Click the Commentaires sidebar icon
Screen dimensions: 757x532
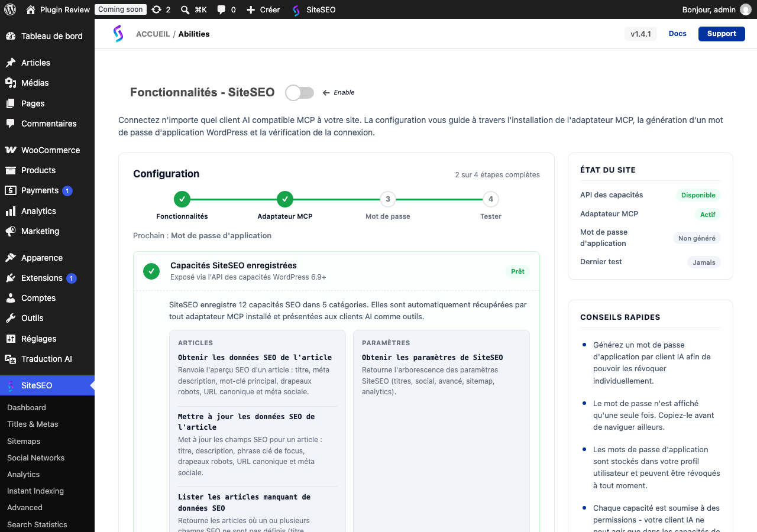[x=11, y=124]
